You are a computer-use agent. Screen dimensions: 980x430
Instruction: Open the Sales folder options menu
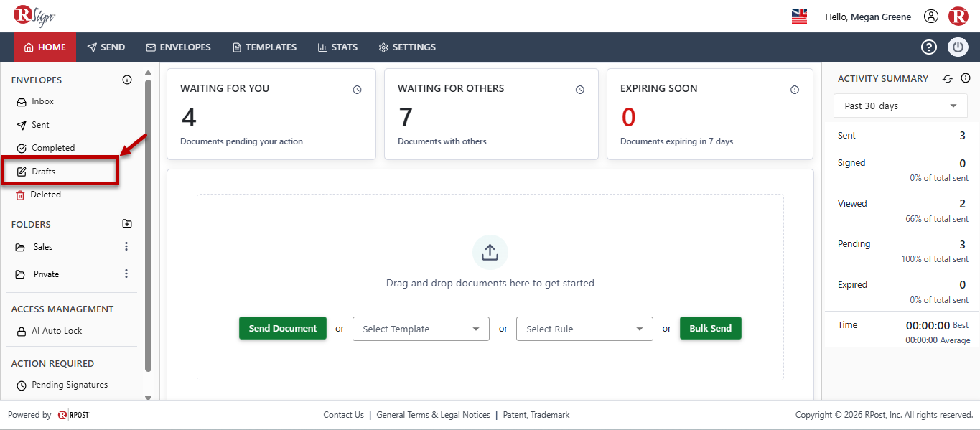click(126, 246)
